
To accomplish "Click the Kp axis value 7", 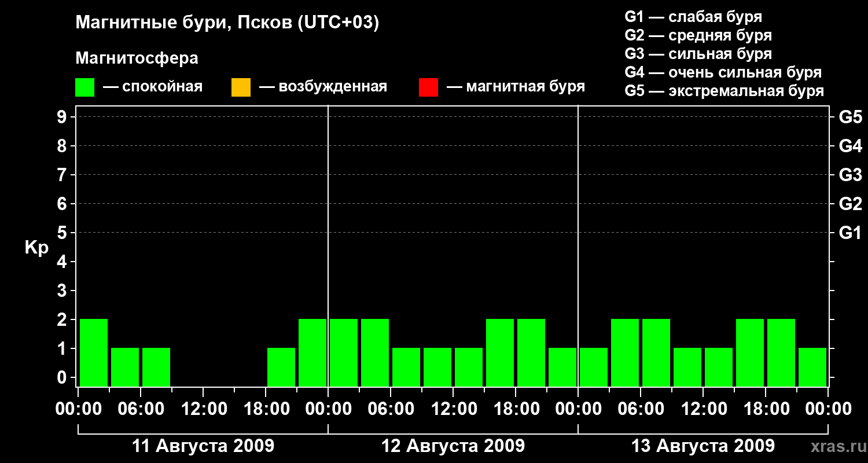I will 63,175.
